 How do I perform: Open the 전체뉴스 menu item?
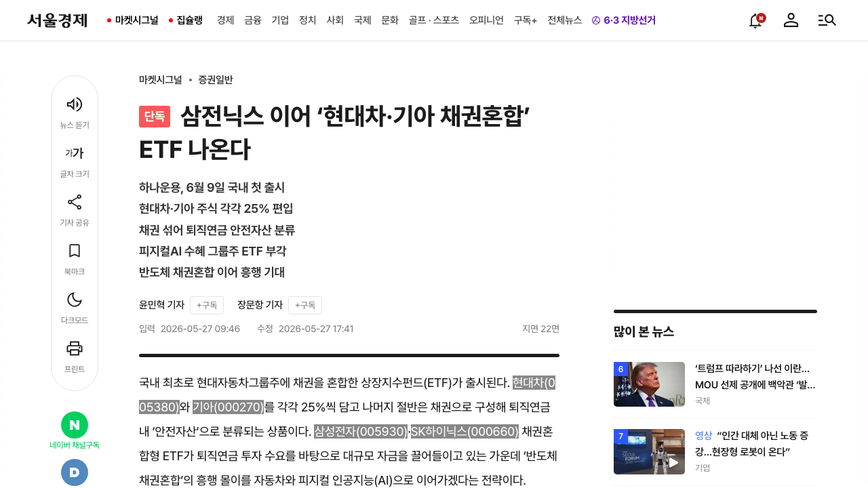pos(565,20)
